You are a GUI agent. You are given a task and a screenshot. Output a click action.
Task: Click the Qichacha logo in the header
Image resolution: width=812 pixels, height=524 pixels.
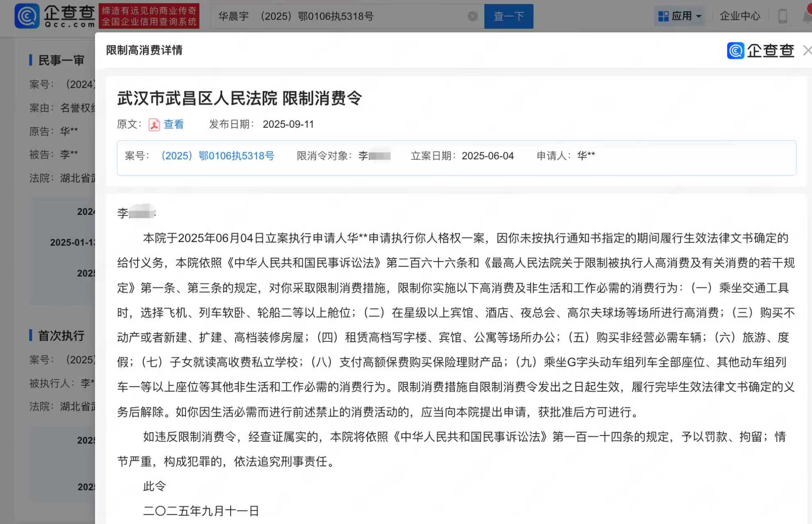(x=55, y=16)
